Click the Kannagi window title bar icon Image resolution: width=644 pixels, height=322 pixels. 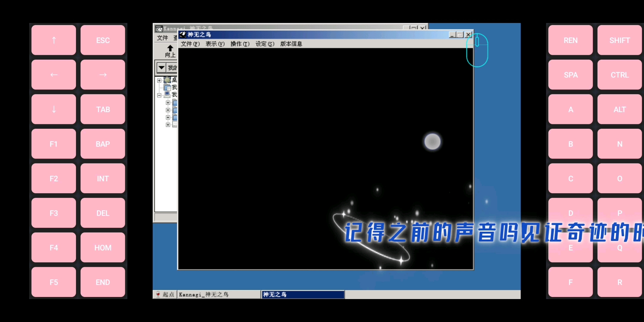[x=159, y=29]
